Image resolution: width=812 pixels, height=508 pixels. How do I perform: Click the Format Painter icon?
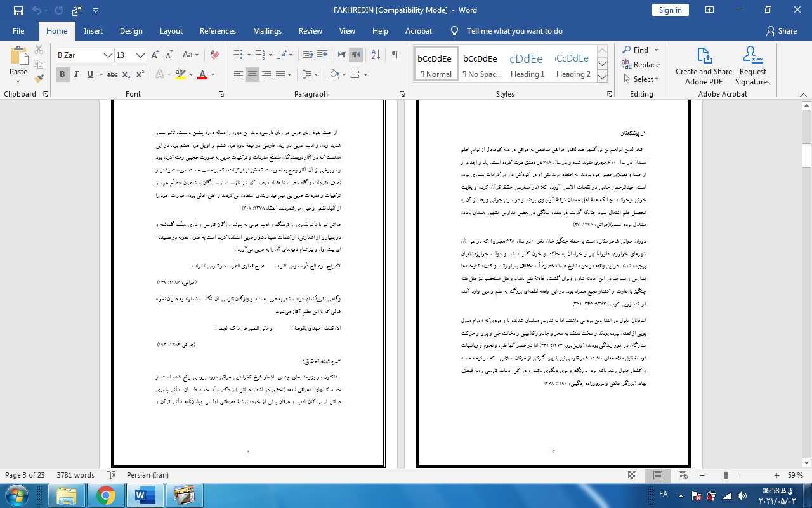39,79
